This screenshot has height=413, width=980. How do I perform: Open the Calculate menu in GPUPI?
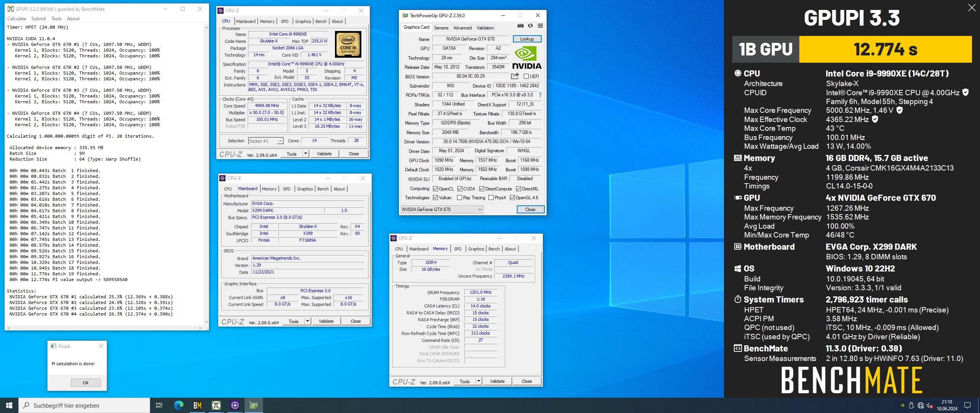coord(17,18)
